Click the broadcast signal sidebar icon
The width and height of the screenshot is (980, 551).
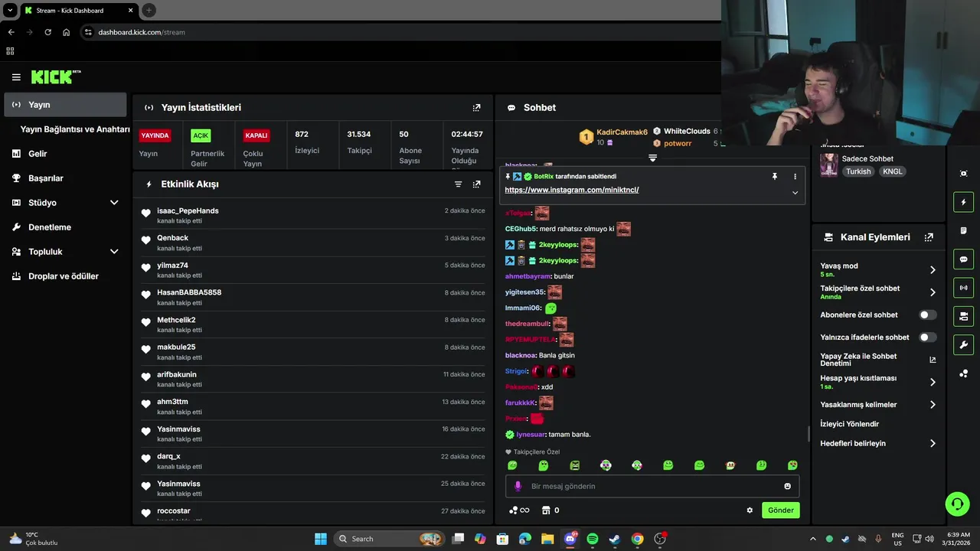[963, 288]
